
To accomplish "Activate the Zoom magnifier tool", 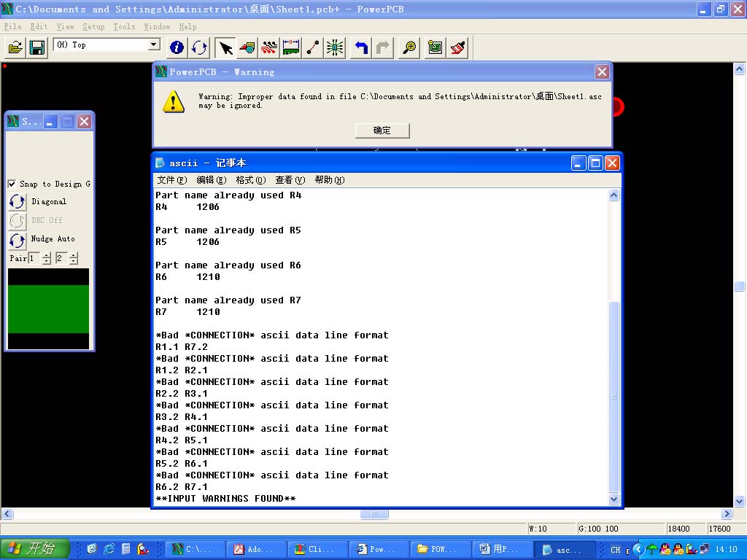I will tap(409, 47).
